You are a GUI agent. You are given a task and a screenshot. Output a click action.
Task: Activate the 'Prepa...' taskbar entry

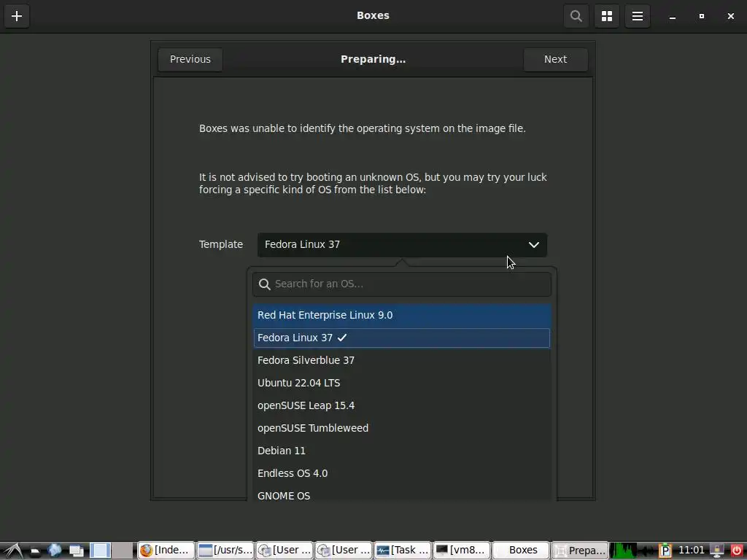[x=580, y=551]
